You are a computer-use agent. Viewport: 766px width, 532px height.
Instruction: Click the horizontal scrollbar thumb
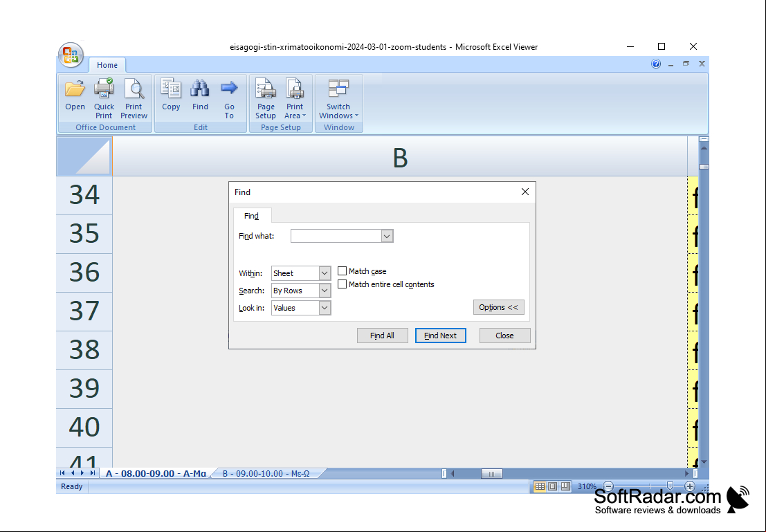point(492,473)
